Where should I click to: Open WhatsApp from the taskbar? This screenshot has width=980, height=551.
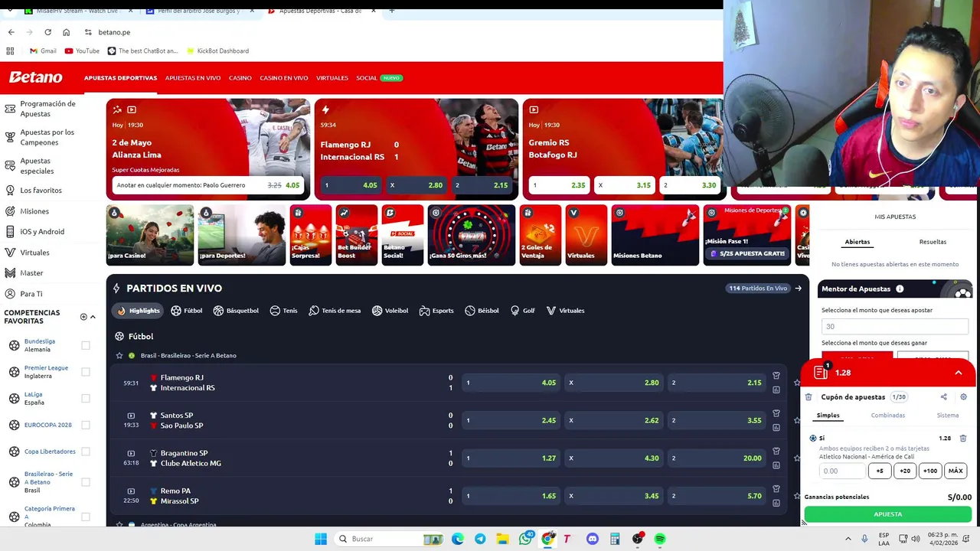tap(525, 539)
